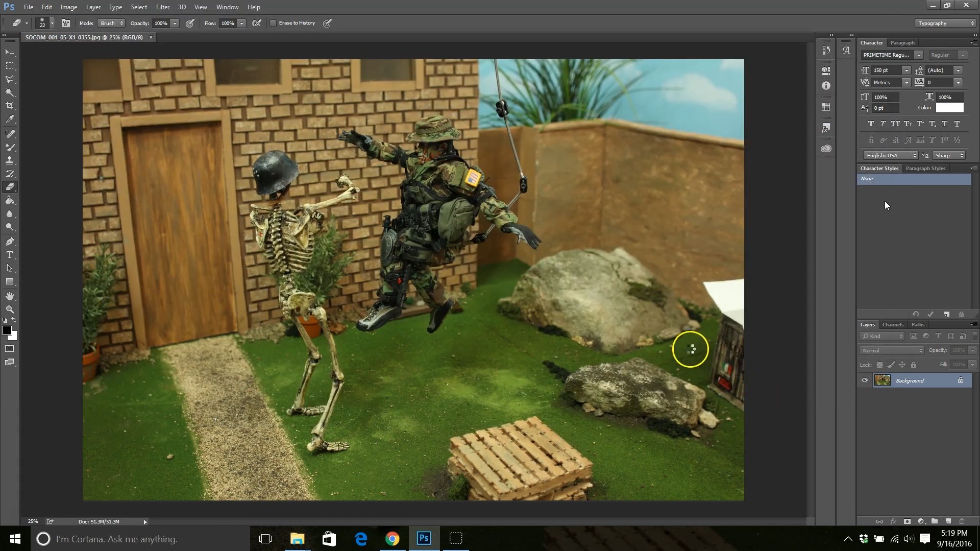Add a layer mask
The image size is (980, 551).
pos(907,521)
